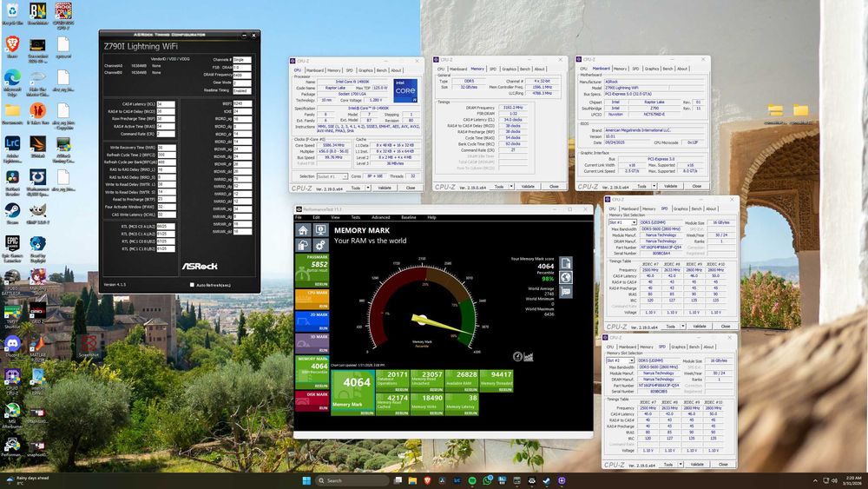Viewport: 868px width, 489px height.
Task: Click Validate in the CPU-Z processor window
Action: pos(385,188)
